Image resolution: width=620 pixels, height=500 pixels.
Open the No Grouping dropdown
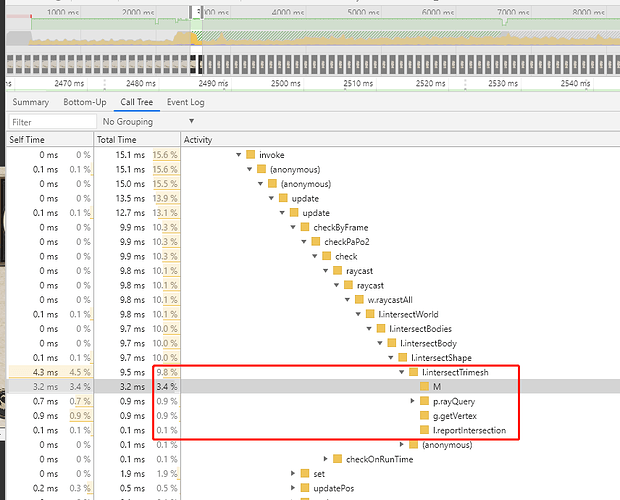tap(148, 121)
